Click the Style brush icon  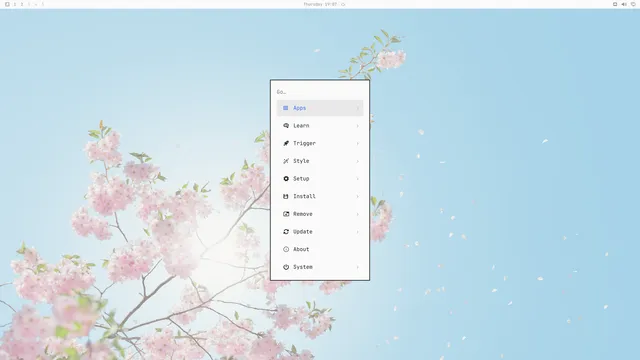tap(286, 161)
